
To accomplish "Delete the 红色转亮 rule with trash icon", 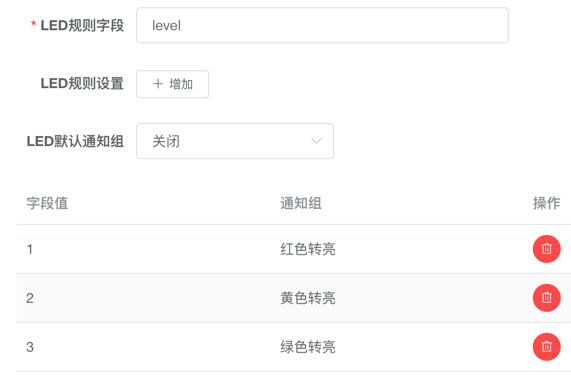I will (x=546, y=249).
